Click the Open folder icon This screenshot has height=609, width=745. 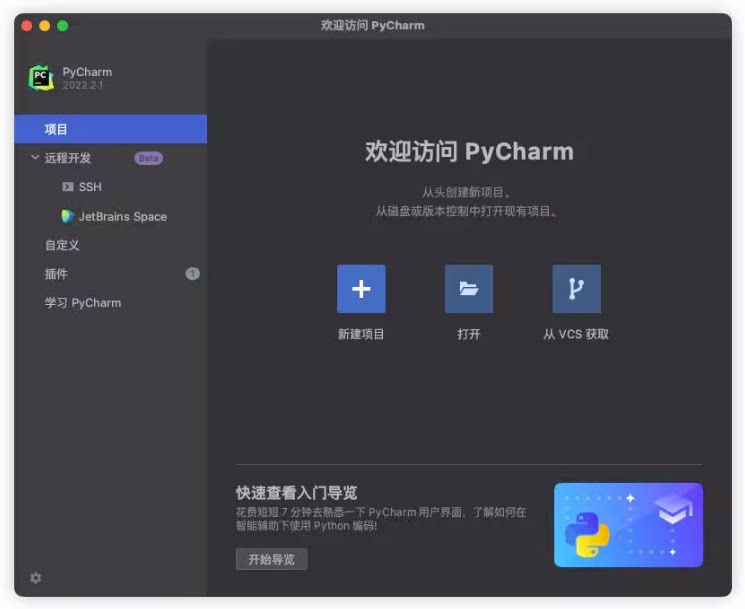468,289
